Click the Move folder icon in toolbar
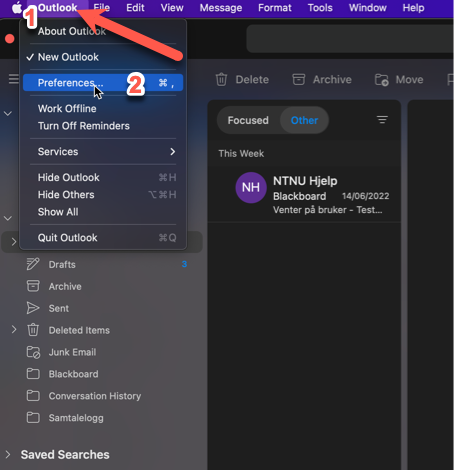Screen dimensions: 454x470 (x=382, y=80)
